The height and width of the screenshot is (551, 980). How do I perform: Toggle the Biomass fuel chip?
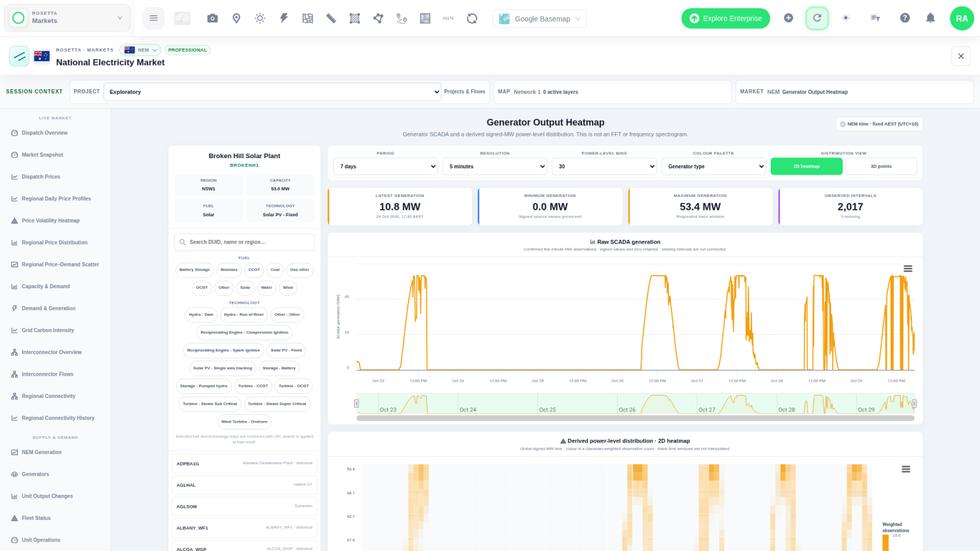[229, 270]
